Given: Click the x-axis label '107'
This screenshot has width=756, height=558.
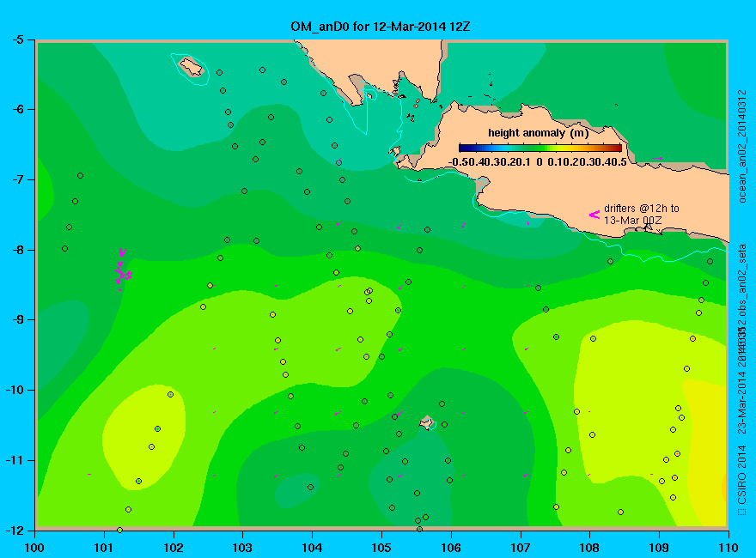Looking at the screenshot, I should [x=521, y=548].
